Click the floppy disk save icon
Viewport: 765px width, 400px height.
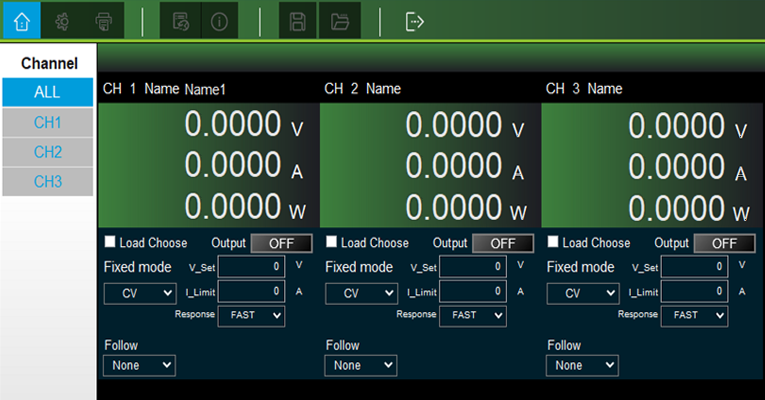coord(298,20)
